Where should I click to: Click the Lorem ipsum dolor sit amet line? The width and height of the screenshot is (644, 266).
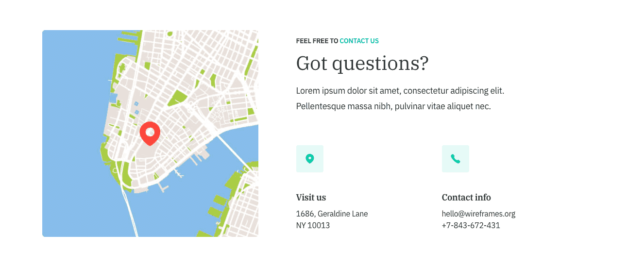(x=400, y=91)
